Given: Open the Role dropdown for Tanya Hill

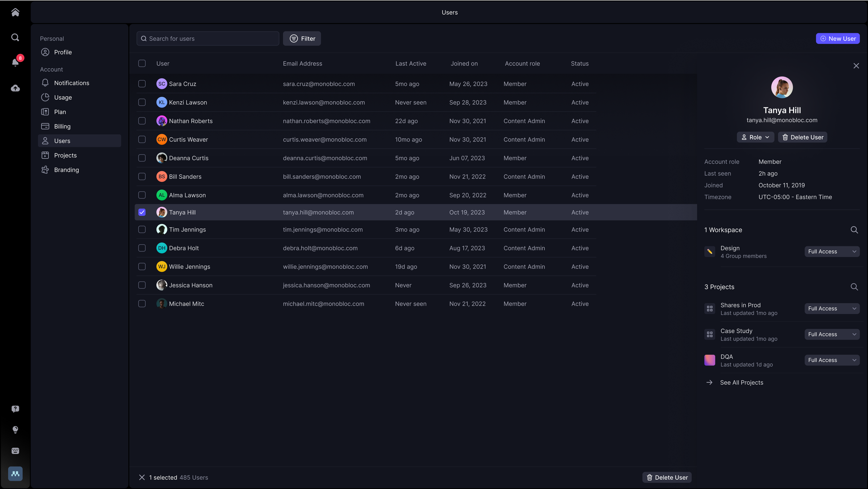Looking at the screenshot, I should click(x=755, y=137).
